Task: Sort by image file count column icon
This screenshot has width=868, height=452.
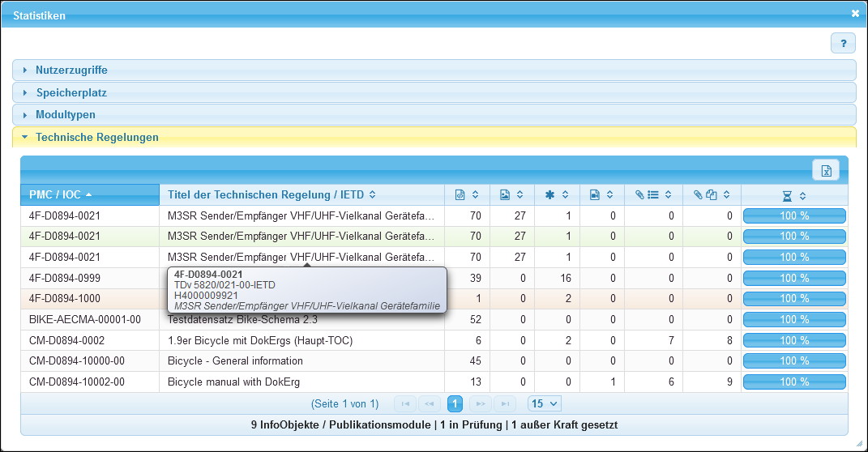Action: [x=504, y=194]
